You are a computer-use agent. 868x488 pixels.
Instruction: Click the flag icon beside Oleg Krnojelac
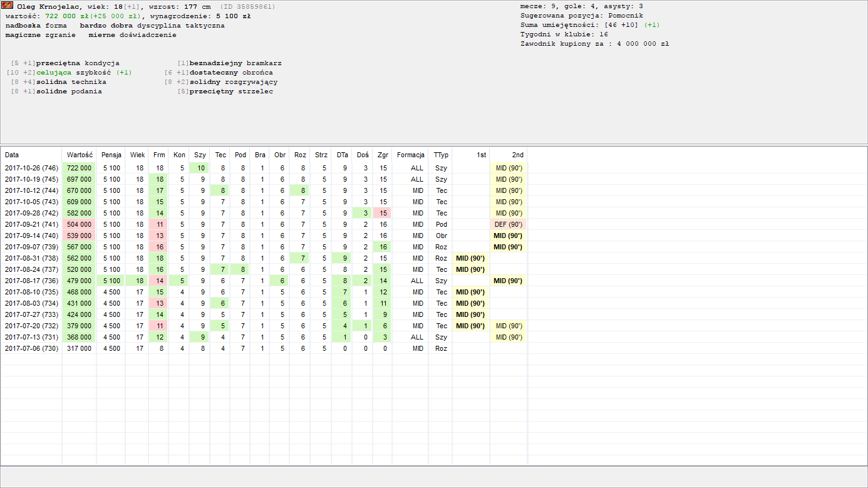9,6
